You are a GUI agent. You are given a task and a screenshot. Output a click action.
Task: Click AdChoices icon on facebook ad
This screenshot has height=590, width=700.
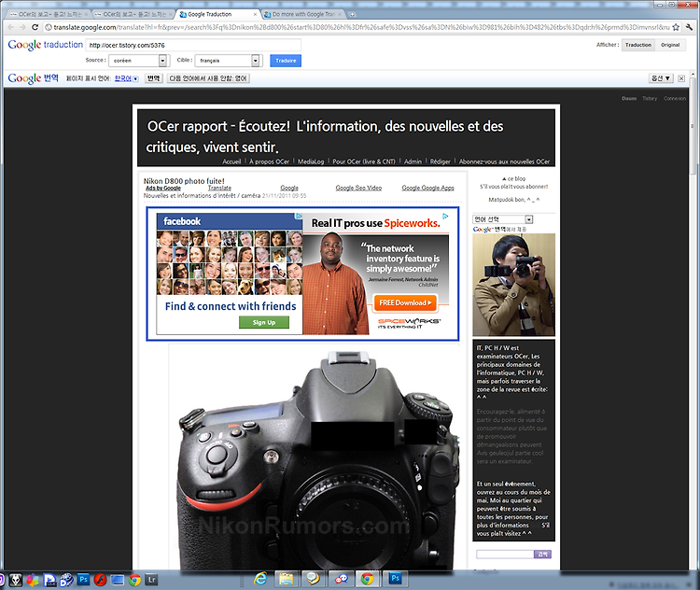[299, 217]
